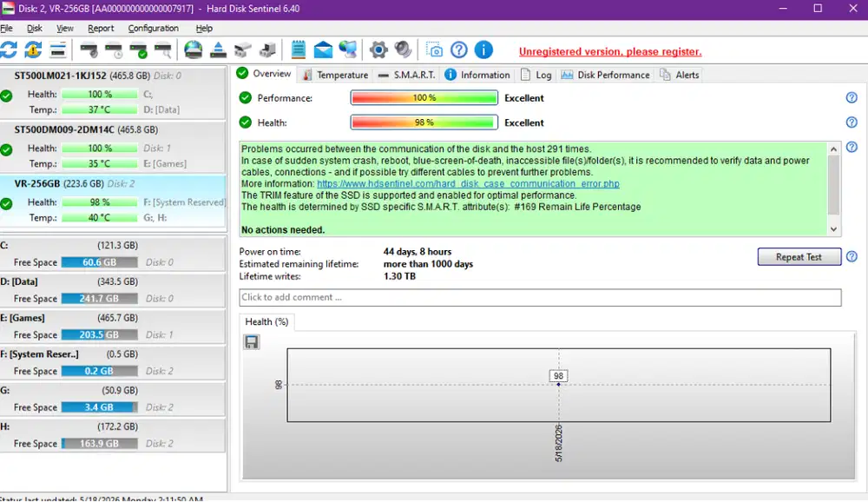Switch to the Temperature tab
The height and width of the screenshot is (502, 868).
tap(335, 75)
